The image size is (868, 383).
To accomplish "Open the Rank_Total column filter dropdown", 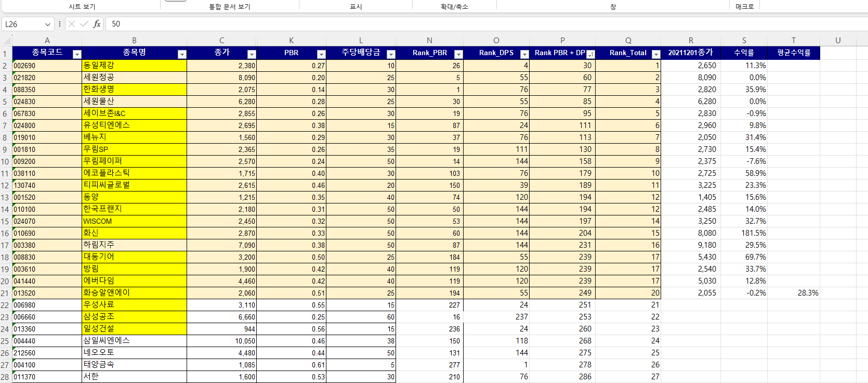I will (656, 54).
